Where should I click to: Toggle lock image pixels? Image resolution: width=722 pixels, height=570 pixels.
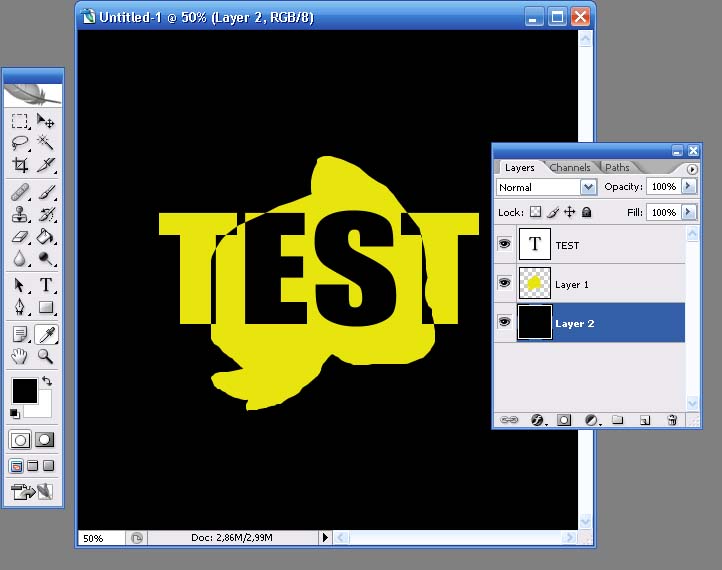point(553,212)
